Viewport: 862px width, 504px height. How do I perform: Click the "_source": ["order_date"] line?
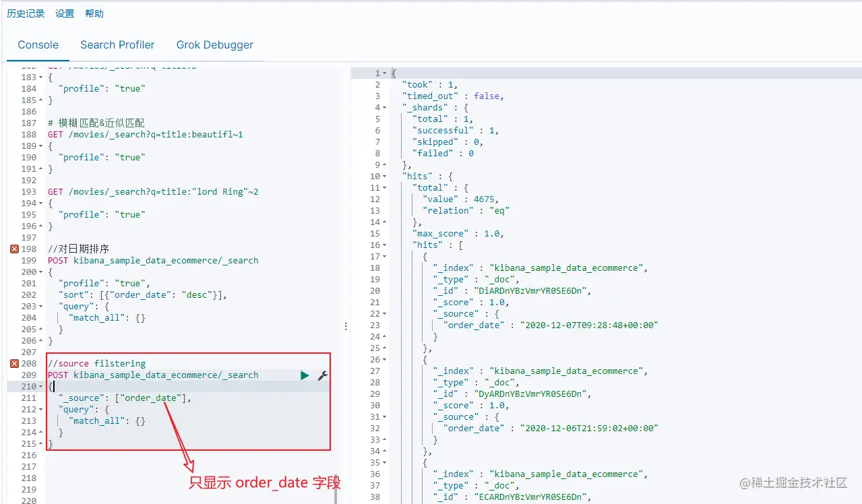(x=125, y=398)
